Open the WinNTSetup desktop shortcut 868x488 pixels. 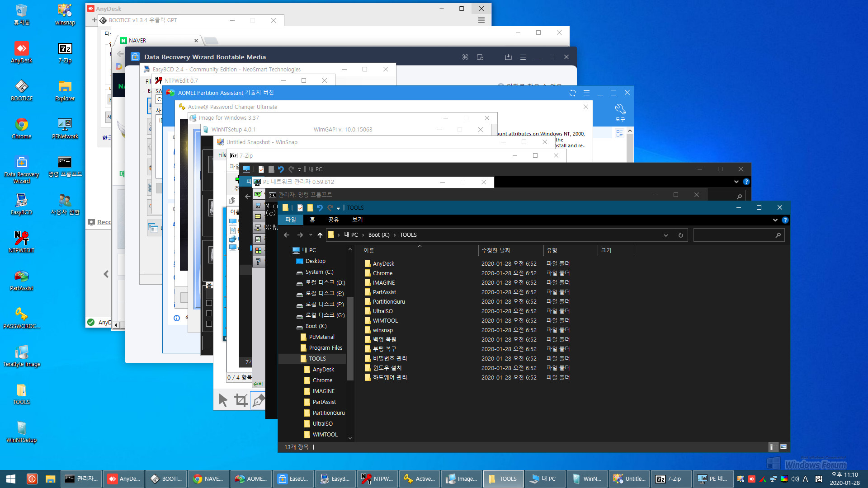click(x=21, y=432)
